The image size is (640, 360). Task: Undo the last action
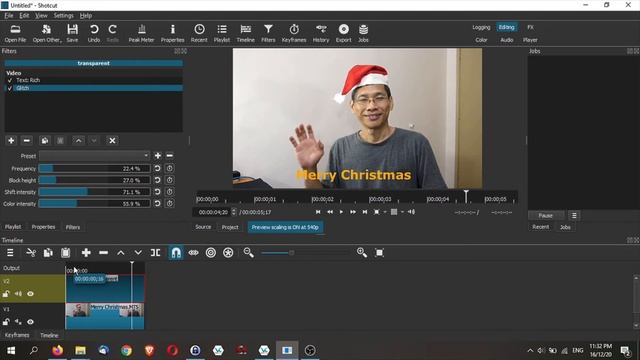[x=94, y=33]
